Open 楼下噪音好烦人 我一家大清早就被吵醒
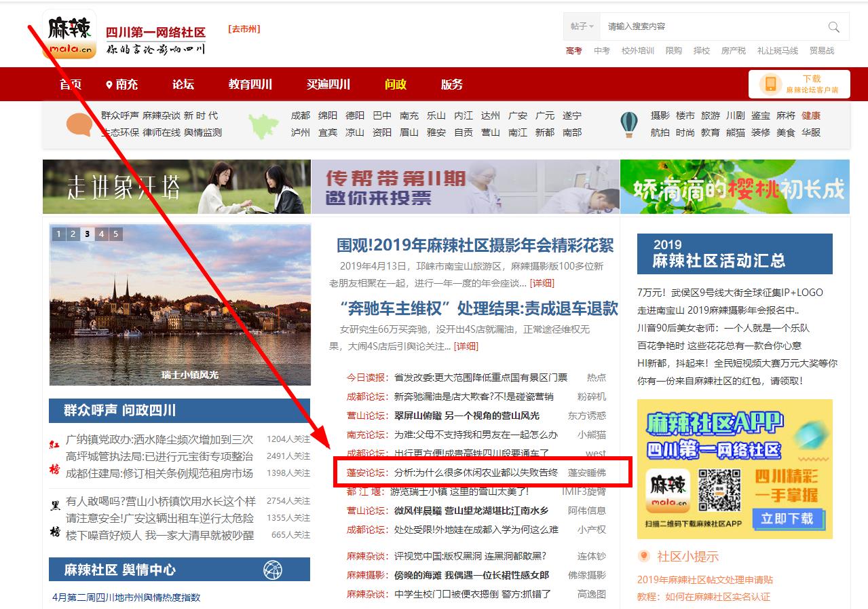The height and width of the screenshot is (609, 868). [x=159, y=535]
